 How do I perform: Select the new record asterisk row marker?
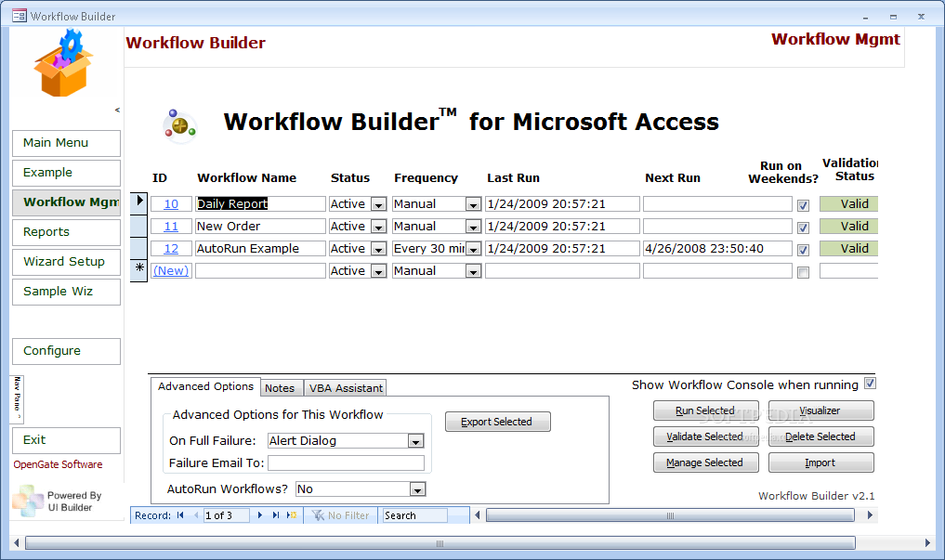click(139, 270)
